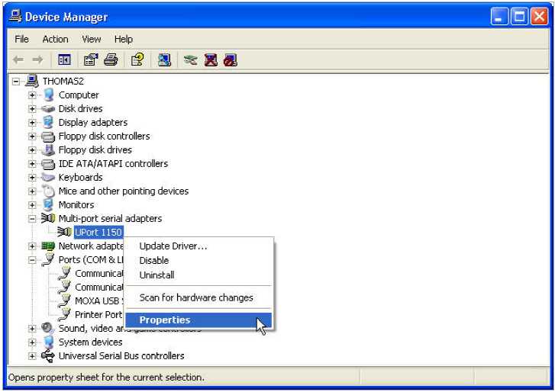Image resolution: width=555 pixels, height=392 pixels.
Task: Collapse the THOMAS2 root node
Action: [x=16, y=82]
